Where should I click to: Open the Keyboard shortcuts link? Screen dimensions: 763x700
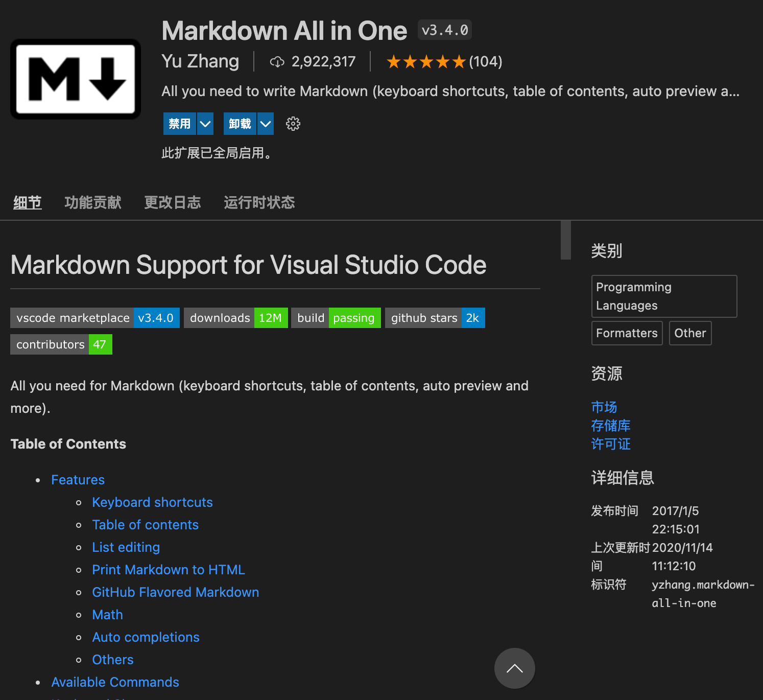[152, 502]
